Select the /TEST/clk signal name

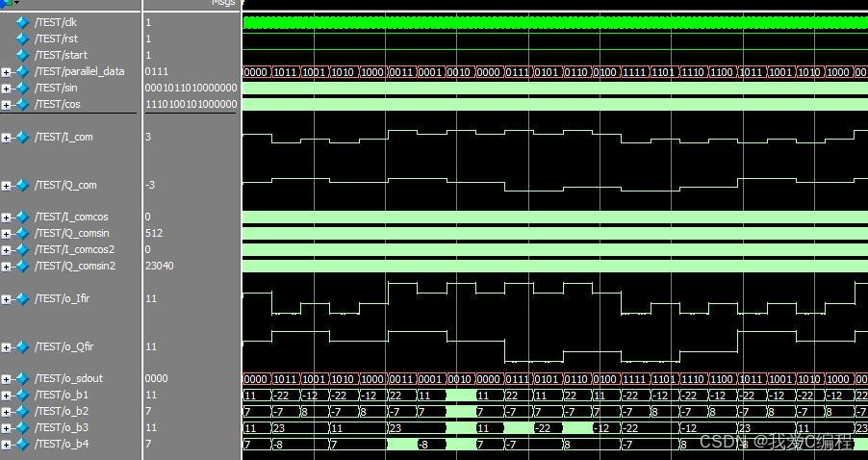(x=56, y=22)
